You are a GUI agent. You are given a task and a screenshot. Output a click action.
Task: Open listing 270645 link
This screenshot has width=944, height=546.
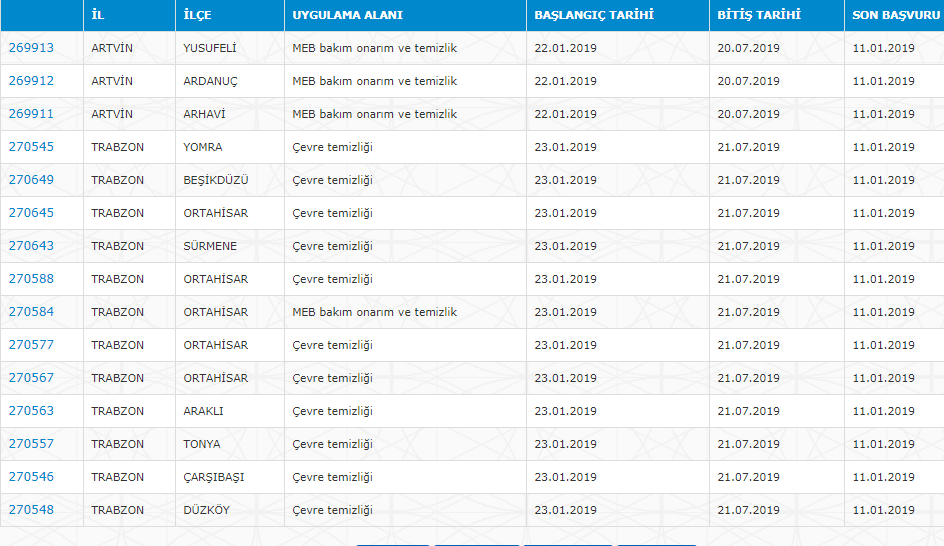pos(31,213)
